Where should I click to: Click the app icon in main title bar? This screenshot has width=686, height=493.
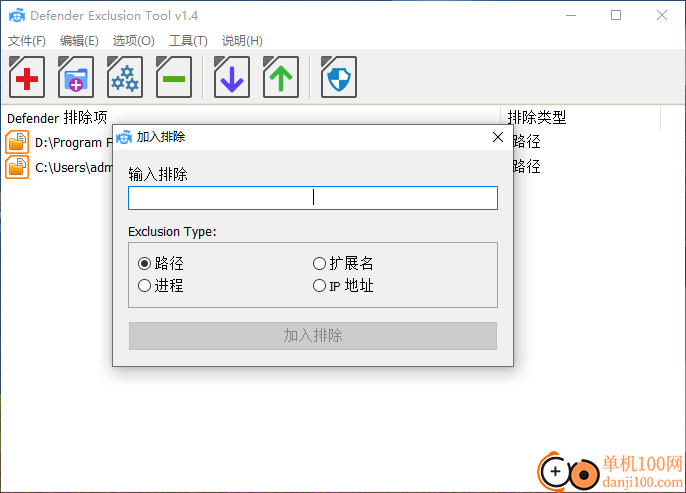coord(17,16)
